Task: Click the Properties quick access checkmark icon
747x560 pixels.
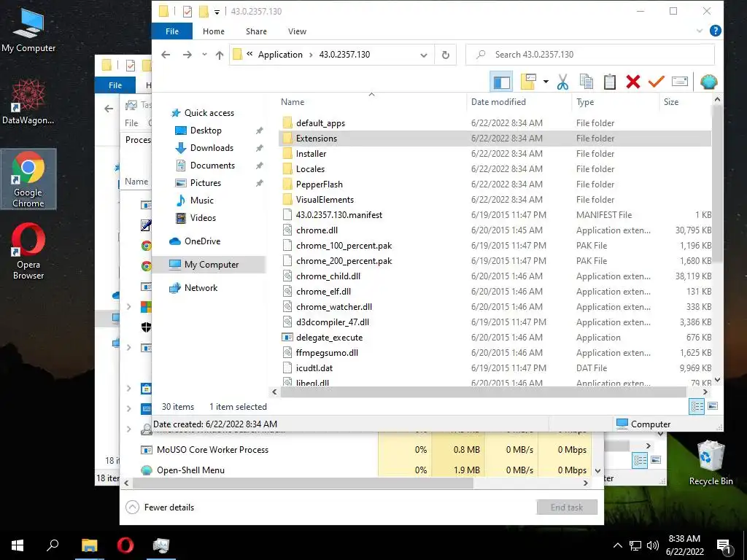Action: (x=187, y=12)
